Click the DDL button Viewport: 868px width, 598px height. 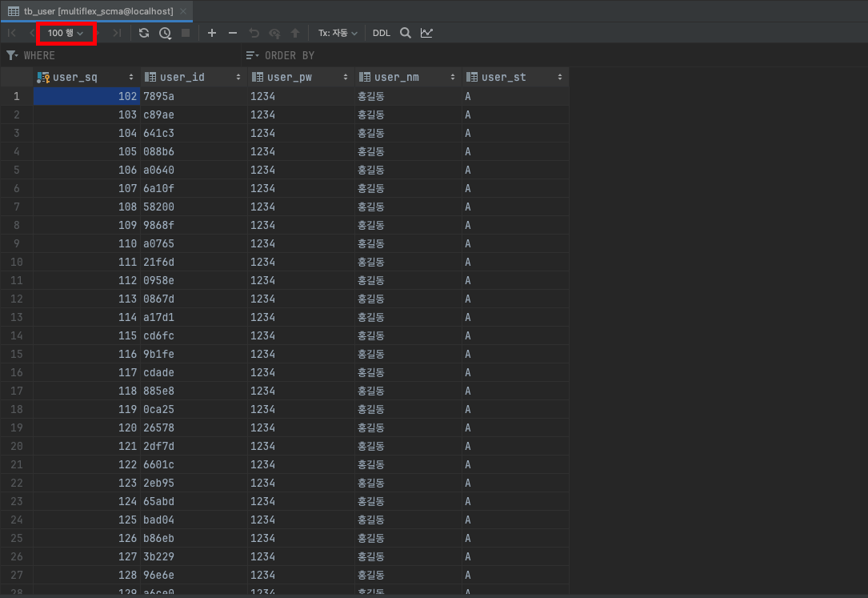point(382,34)
